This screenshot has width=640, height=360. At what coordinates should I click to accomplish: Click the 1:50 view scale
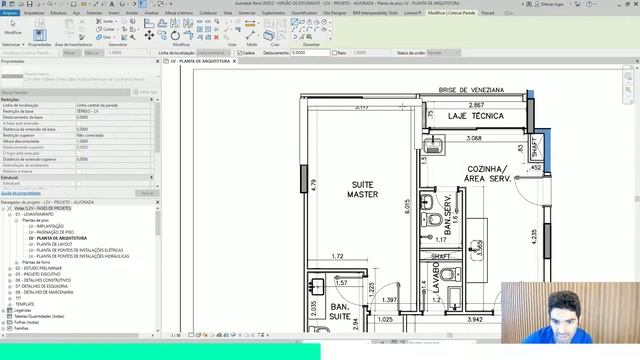[x=176, y=335]
